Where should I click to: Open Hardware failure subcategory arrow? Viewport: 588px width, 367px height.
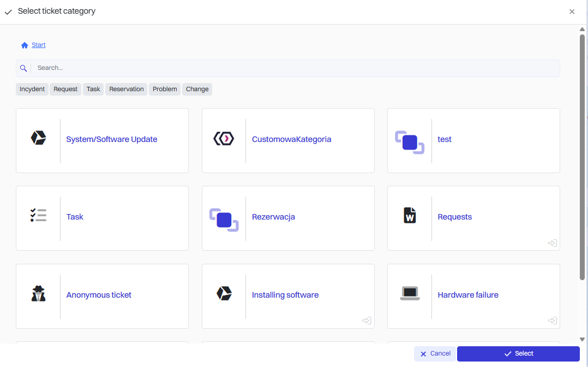(x=552, y=321)
